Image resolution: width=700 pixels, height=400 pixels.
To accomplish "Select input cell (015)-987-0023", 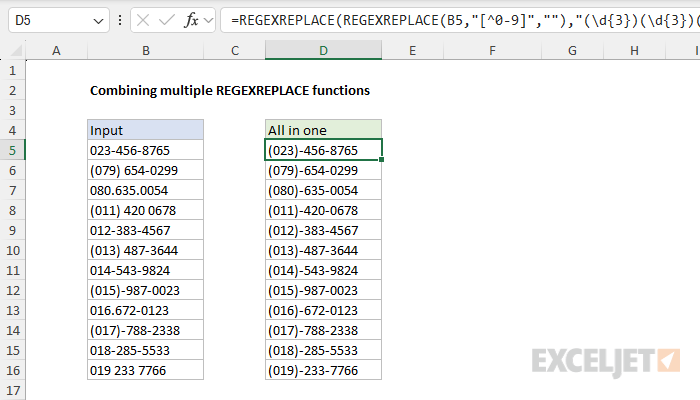I will pyautogui.click(x=146, y=291).
